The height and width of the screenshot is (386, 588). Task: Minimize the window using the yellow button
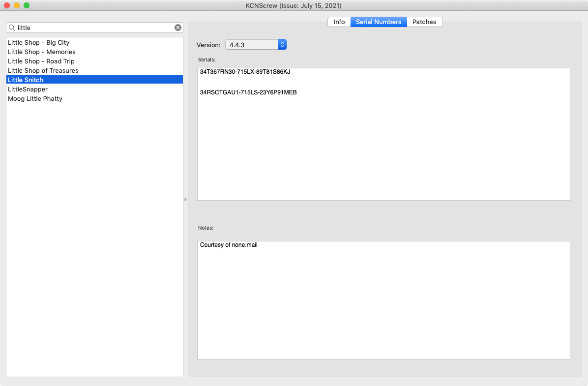(17, 5)
